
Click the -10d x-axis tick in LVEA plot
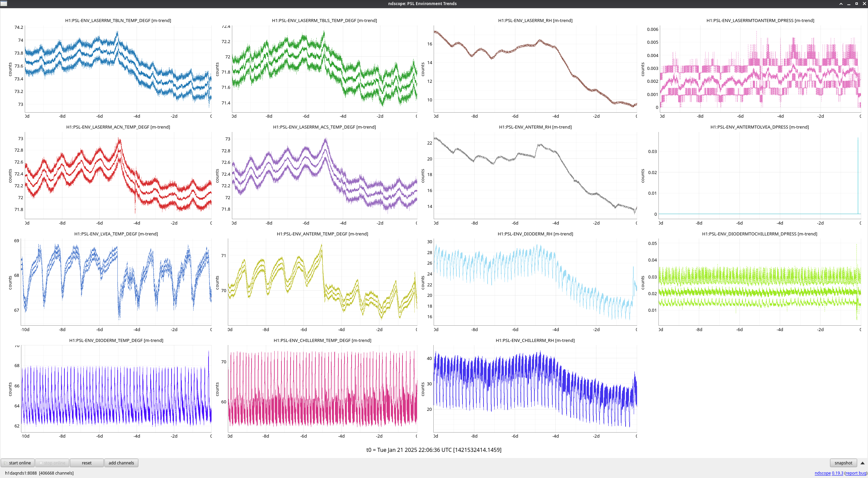click(25, 329)
